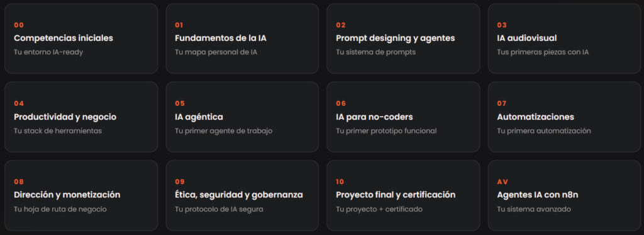Click the 'Automatizaciones' title
Screen dimensions: 644x235
point(536,117)
